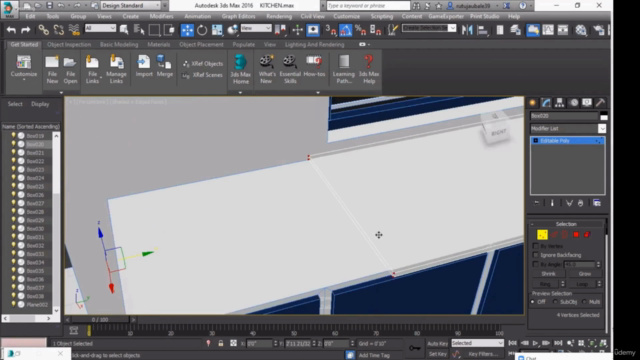Click the Set Key button

coord(438,354)
